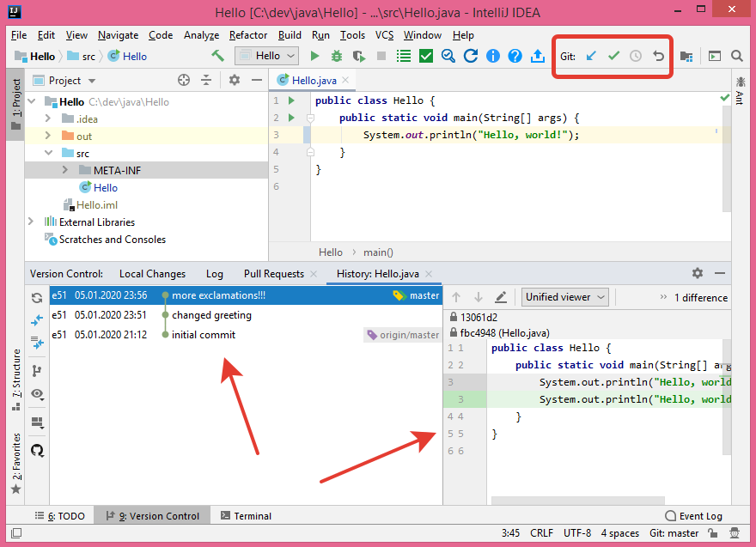Run with Coverage shield icon
This screenshot has width=756, height=547.
pyautogui.click(x=359, y=57)
